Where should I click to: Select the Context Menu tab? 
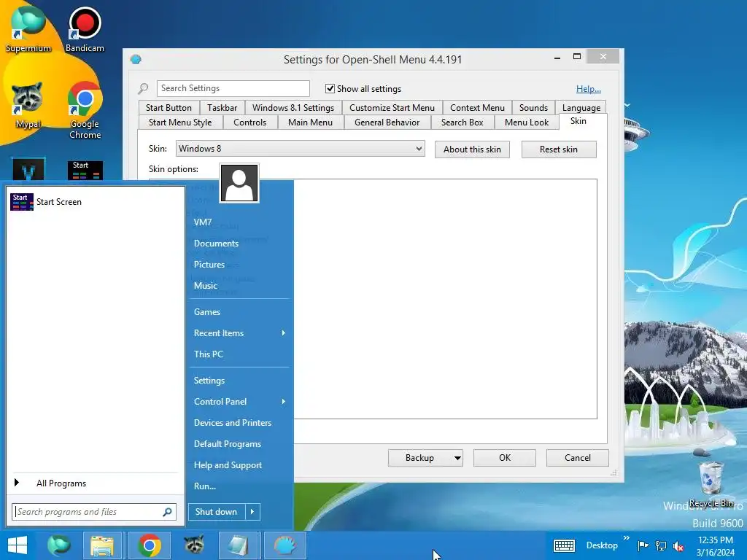click(x=477, y=108)
